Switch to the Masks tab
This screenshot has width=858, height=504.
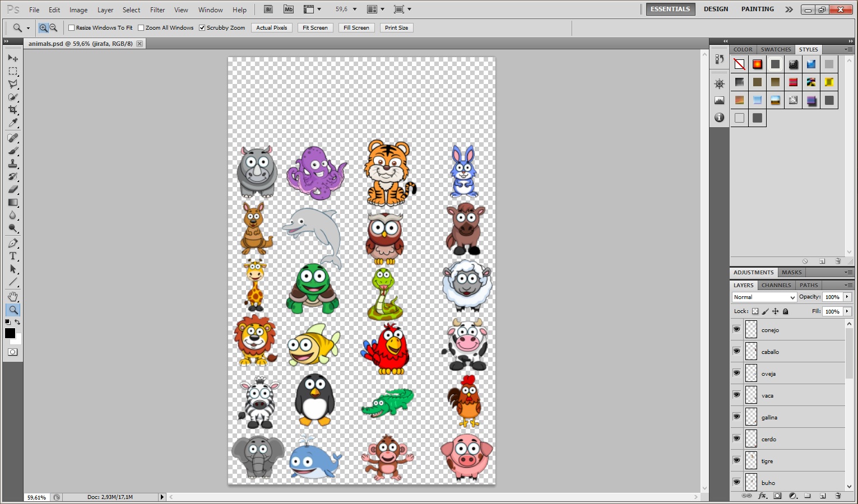pyautogui.click(x=791, y=272)
